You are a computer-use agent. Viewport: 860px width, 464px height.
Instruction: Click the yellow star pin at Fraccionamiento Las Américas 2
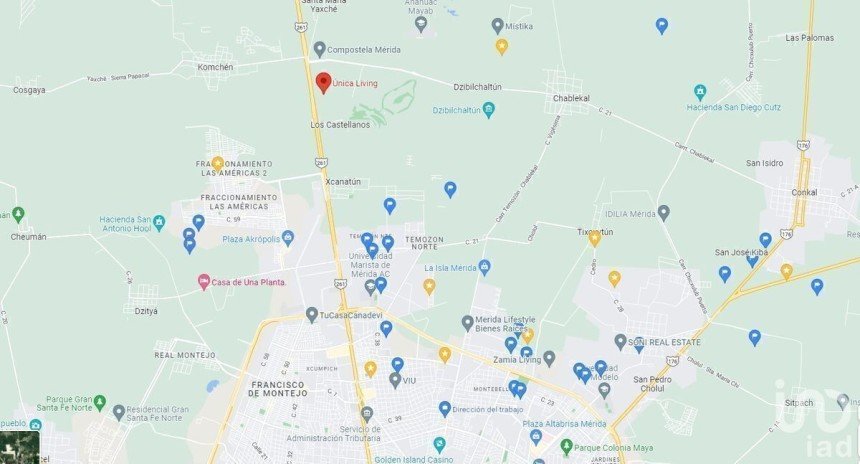(x=218, y=163)
